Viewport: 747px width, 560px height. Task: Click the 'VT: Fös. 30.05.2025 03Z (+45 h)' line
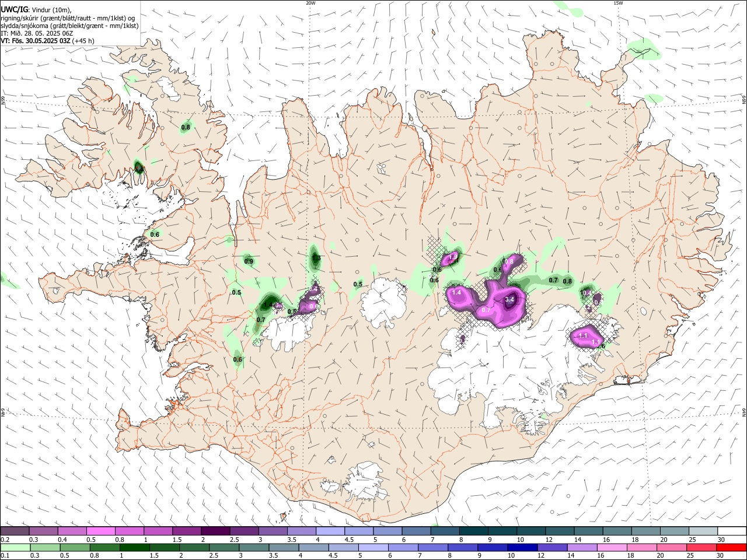tap(47, 41)
